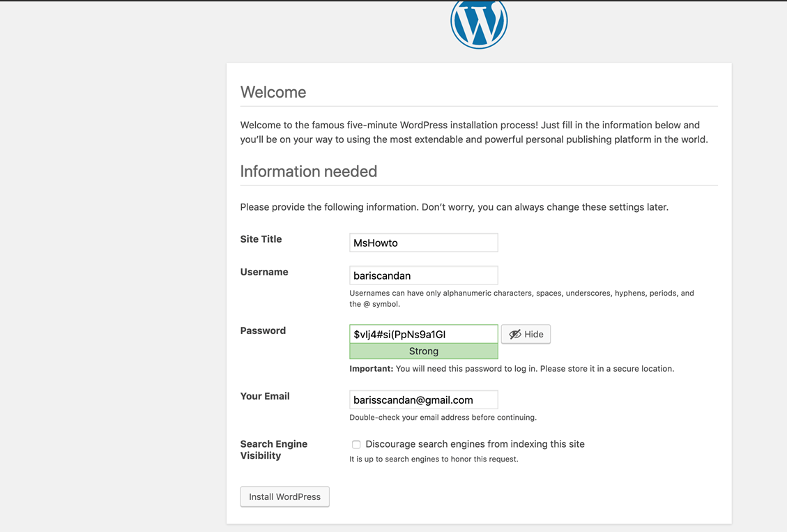The width and height of the screenshot is (787, 532).
Task: Click the Password label
Action: 263,330
